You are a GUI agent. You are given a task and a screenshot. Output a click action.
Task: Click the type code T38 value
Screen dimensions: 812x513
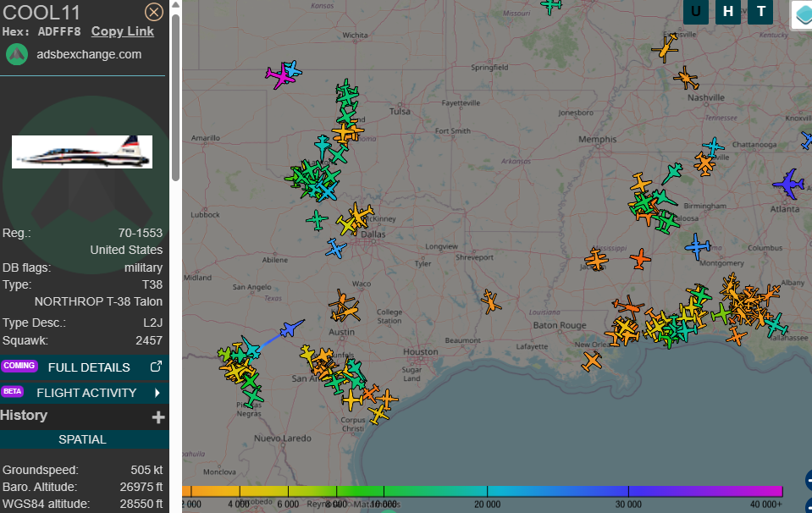[x=152, y=284]
